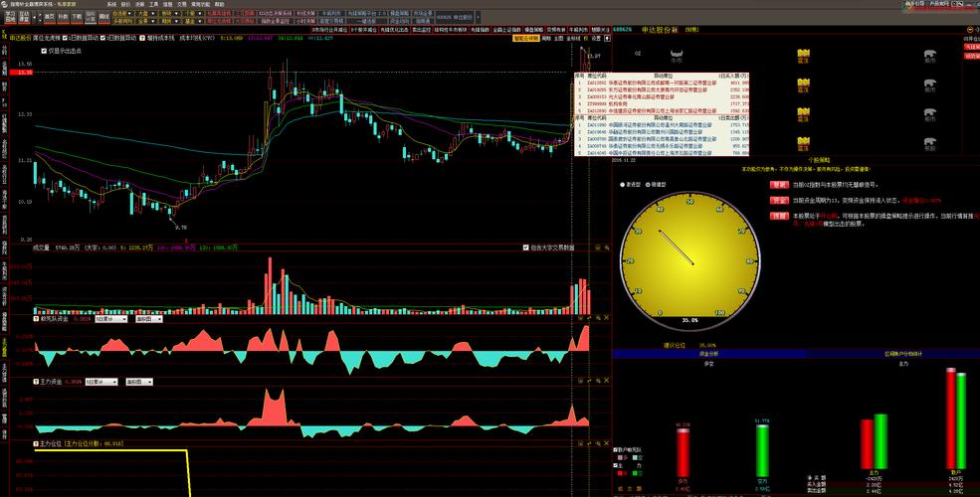
Task: Open the 面积图 dropdown for 敢死队资金
Action: pyautogui.click(x=148, y=319)
